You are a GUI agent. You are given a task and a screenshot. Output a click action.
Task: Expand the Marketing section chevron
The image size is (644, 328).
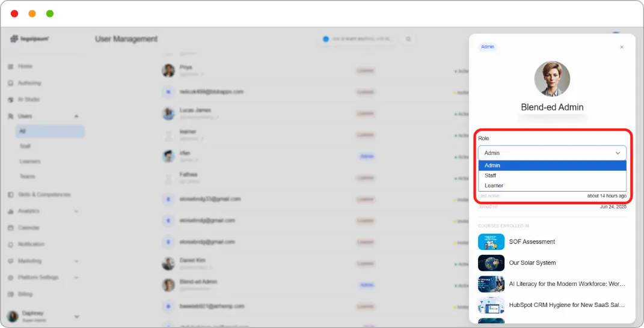click(x=76, y=261)
